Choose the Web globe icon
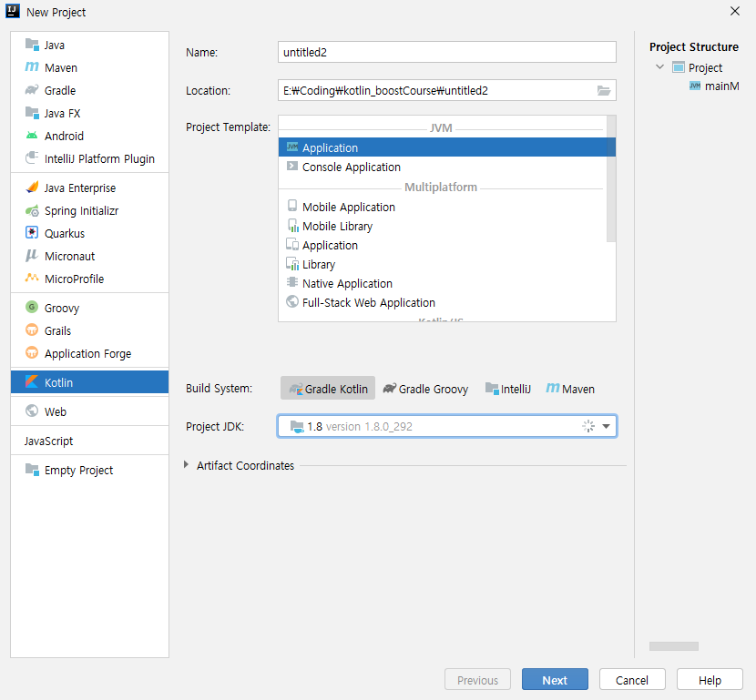This screenshot has height=700, width=756. point(32,411)
